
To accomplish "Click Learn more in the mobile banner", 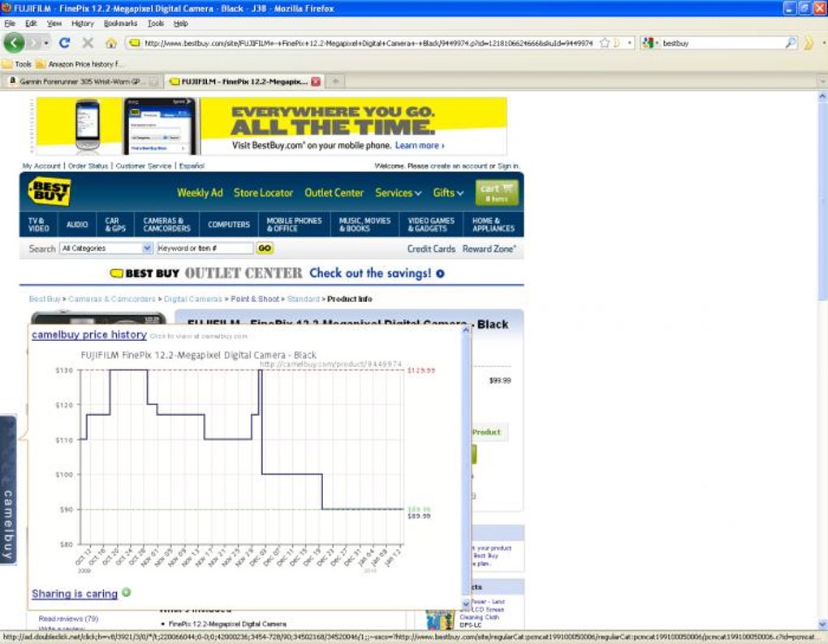I will tap(420, 145).
